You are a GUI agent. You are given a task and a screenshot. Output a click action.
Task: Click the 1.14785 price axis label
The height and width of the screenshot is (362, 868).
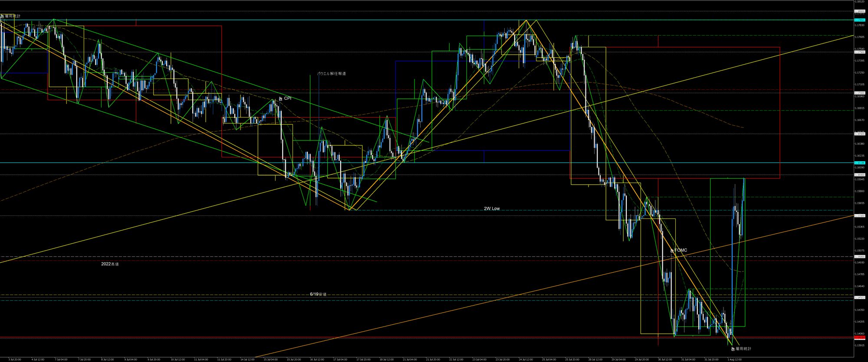(x=860, y=274)
